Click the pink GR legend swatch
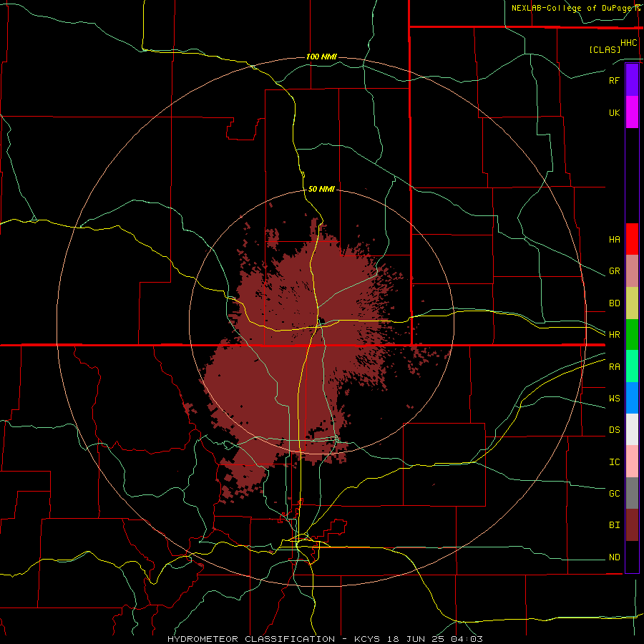Screen dimensions: 644x644 632,271
